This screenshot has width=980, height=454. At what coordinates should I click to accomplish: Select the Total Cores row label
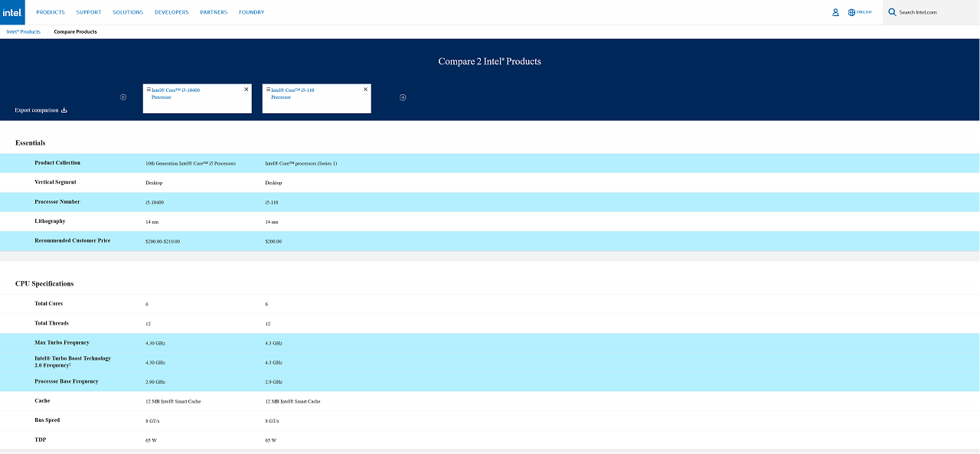pos(49,304)
